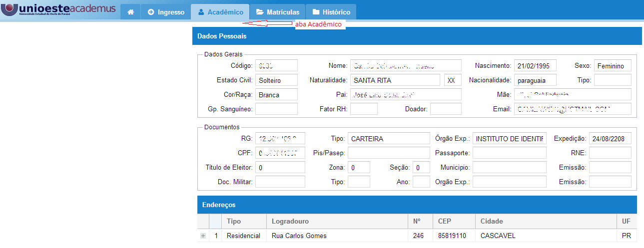Image resolution: width=644 pixels, height=248 pixels.
Task: Click the Nº column header
Action: point(421,222)
